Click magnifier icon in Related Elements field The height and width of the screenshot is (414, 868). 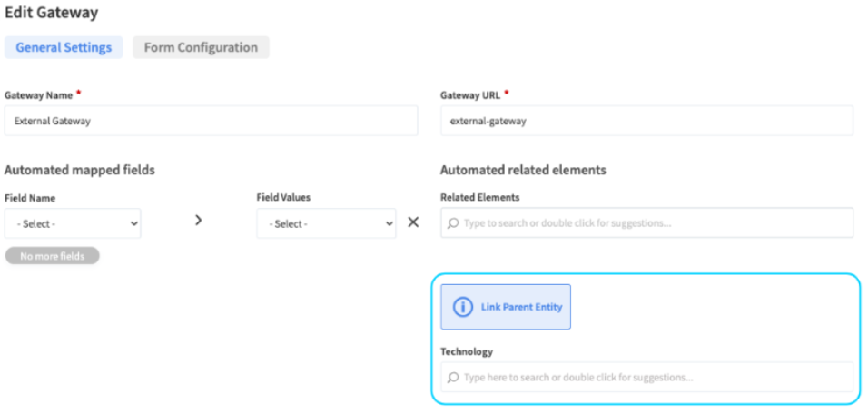(x=453, y=222)
